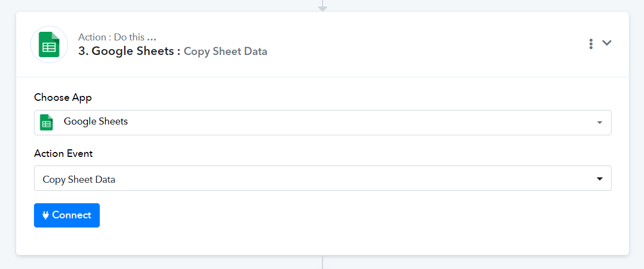Image resolution: width=644 pixels, height=269 pixels.
Task: Click the "Action Event" field label
Action: 64,154
